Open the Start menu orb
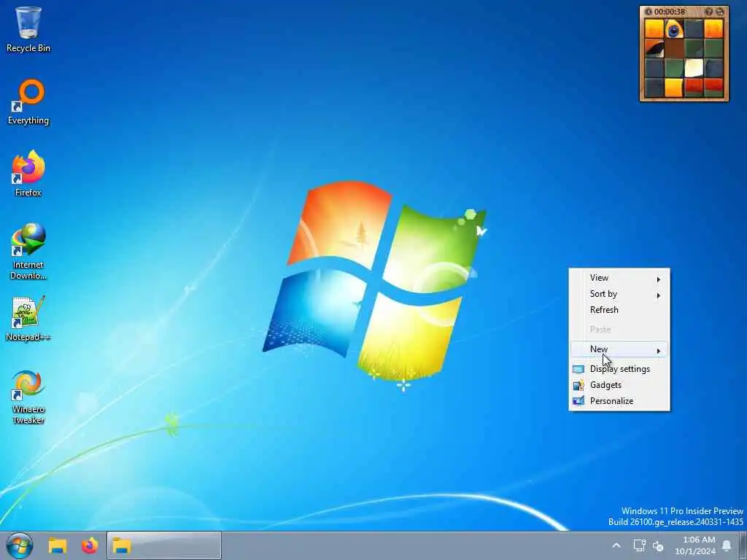Image resolution: width=747 pixels, height=560 pixels. (20, 545)
